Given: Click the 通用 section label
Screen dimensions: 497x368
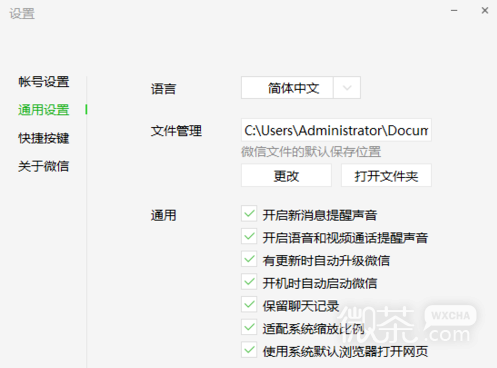Looking at the screenshot, I should [x=163, y=215].
